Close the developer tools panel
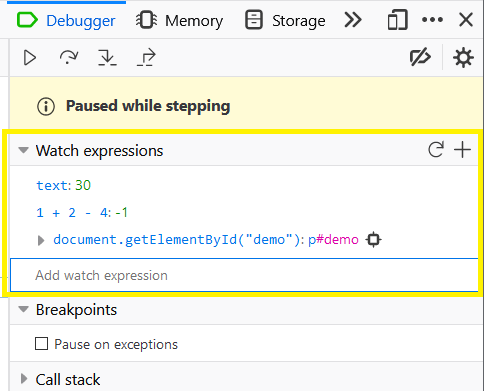Screen dimensions: 484x391 tap(466, 20)
